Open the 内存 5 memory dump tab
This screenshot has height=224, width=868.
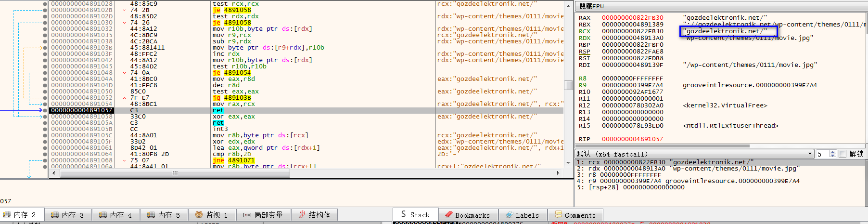click(x=164, y=215)
